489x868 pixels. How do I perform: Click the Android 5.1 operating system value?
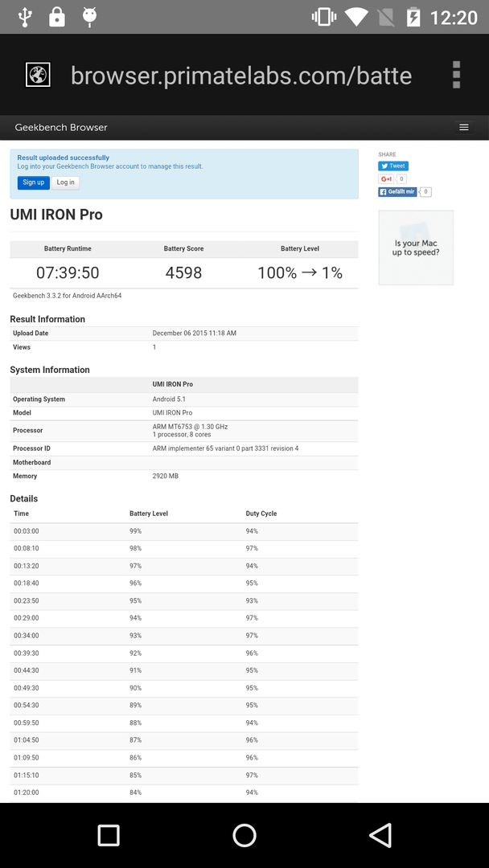(x=167, y=399)
